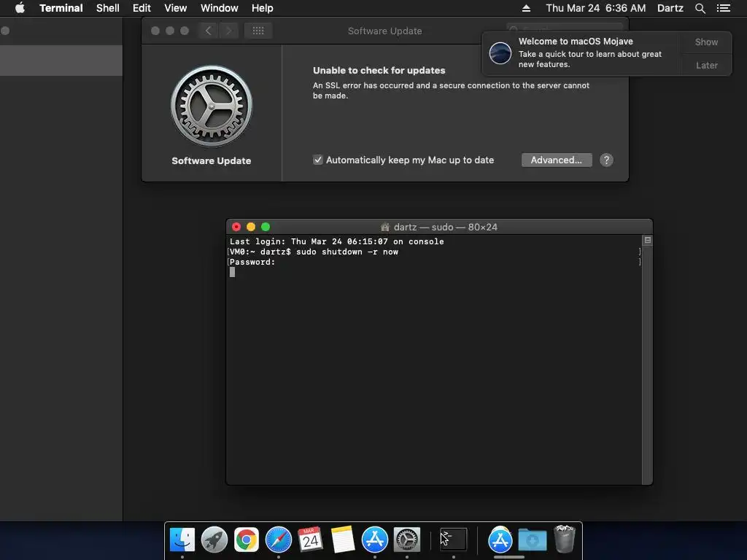Open Spotlight search magnifier in menu bar
The image size is (747, 560).
click(x=700, y=8)
